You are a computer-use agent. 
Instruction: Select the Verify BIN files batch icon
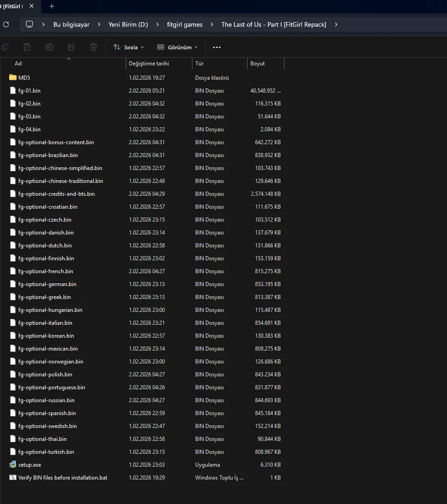coord(13,477)
